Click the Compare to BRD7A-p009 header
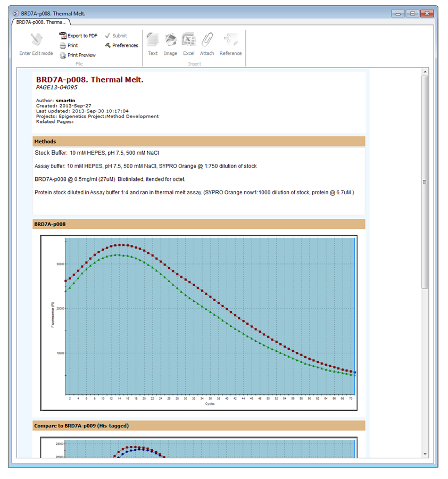 [198, 426]
